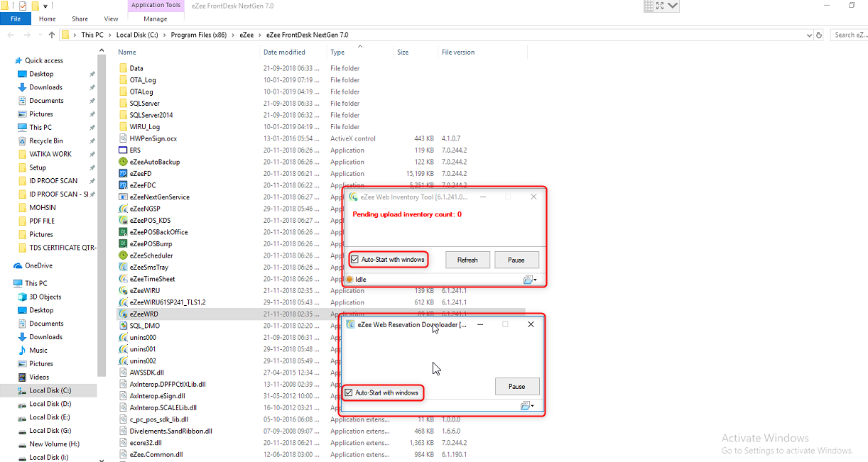Click Pause in Web Reservation Downloader
Image resolution: width=868 pixels, height=462 pixels.
coord(517,386)
